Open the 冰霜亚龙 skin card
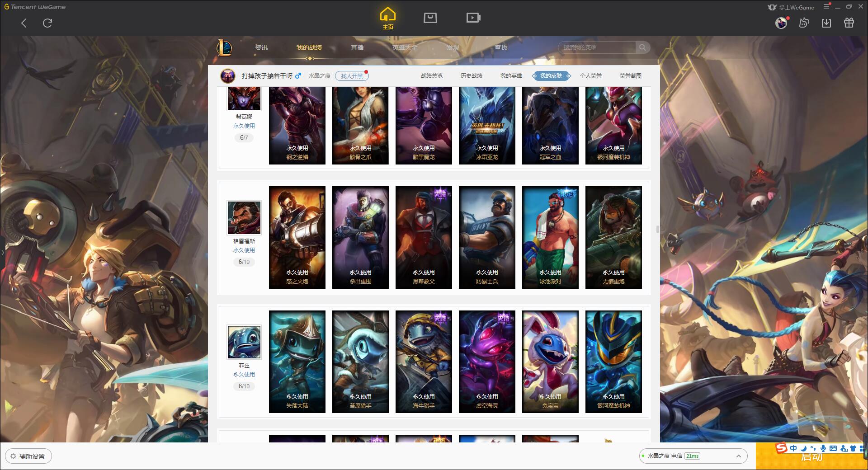The width and height of the screenshot is (868, 470). 487,126
